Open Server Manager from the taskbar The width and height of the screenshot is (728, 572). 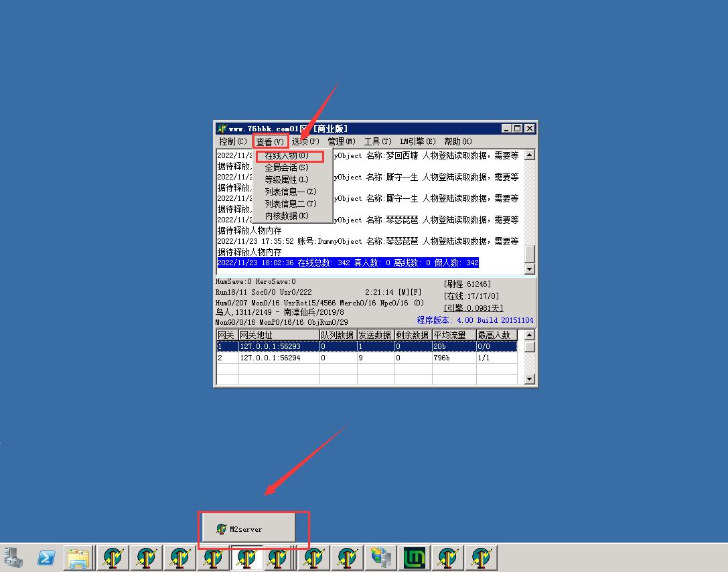coord(13,557)
